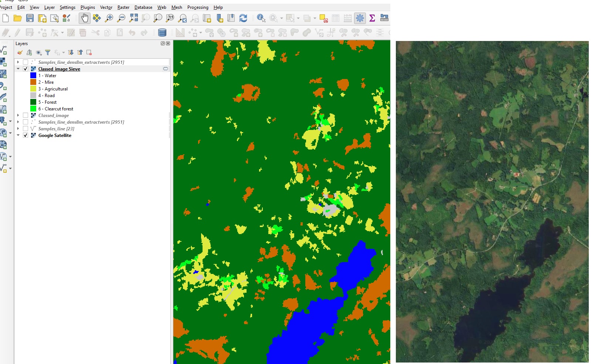Show statistical summary sigma tool

click(372, 18)
